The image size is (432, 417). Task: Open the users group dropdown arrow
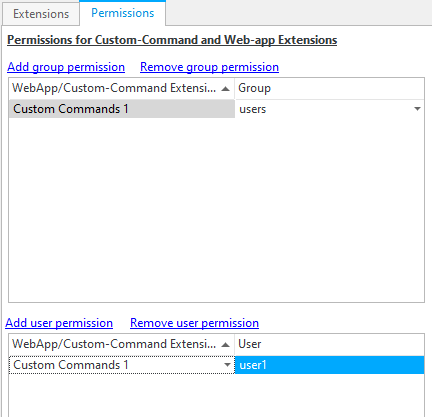tap(417, 109)
